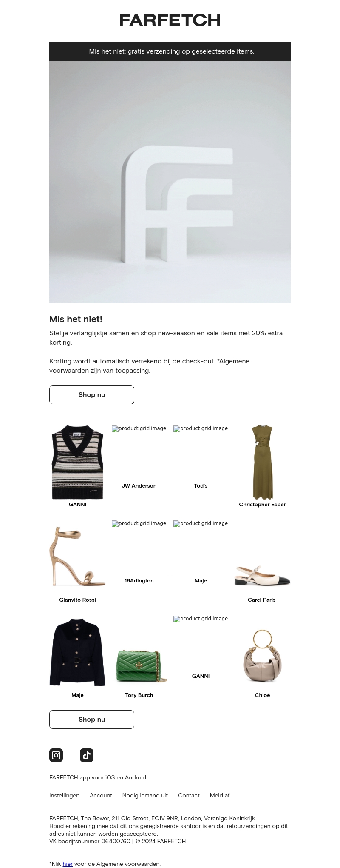The image size is (340, 868).
Task: Click the upper Shop nu button
Action: click(x=92, y=395)
